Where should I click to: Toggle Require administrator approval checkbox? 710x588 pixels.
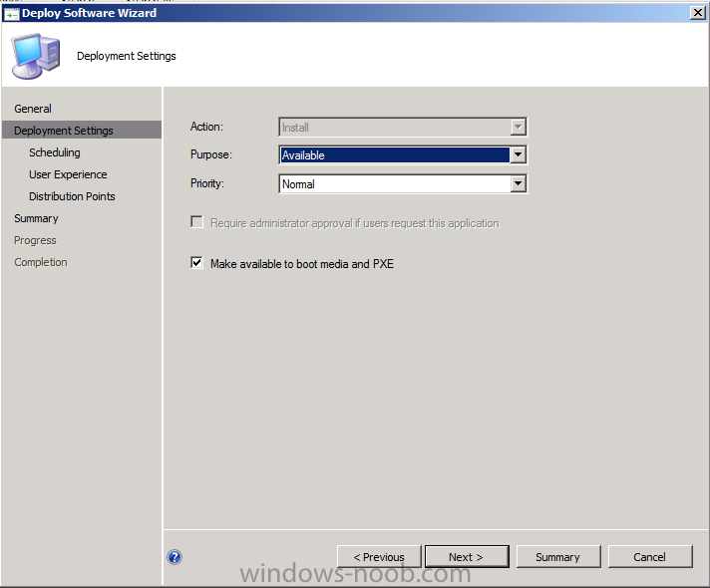click(x=197, y=223)
